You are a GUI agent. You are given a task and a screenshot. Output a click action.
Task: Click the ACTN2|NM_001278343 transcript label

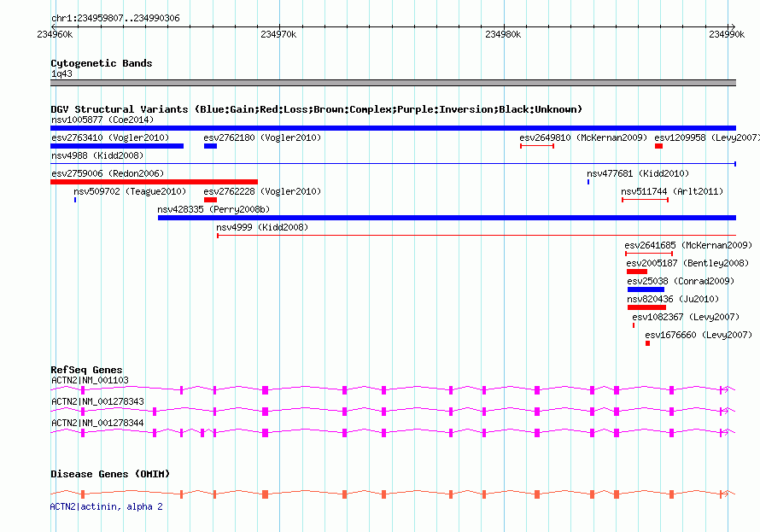point(97,401)
